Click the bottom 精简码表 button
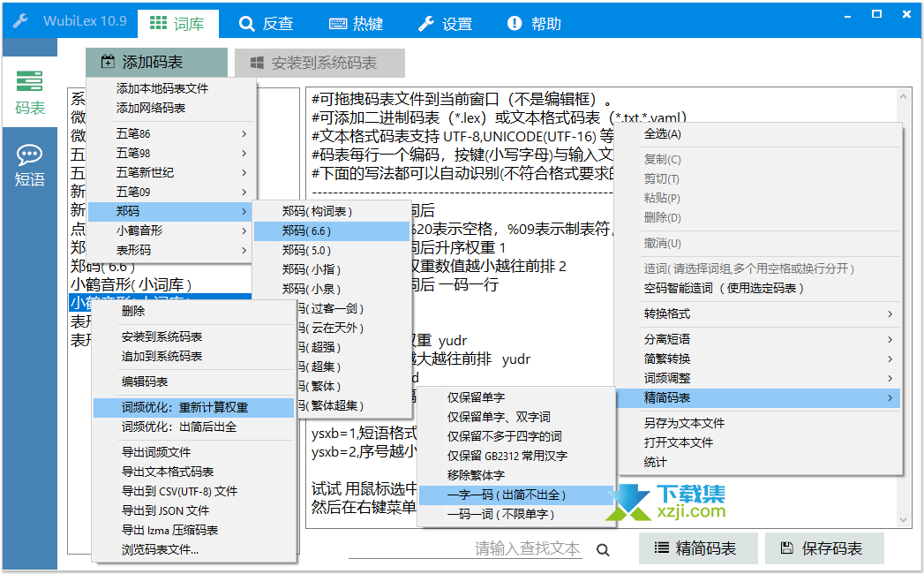This screenshot has height=574, width=924. pos(698,548)
